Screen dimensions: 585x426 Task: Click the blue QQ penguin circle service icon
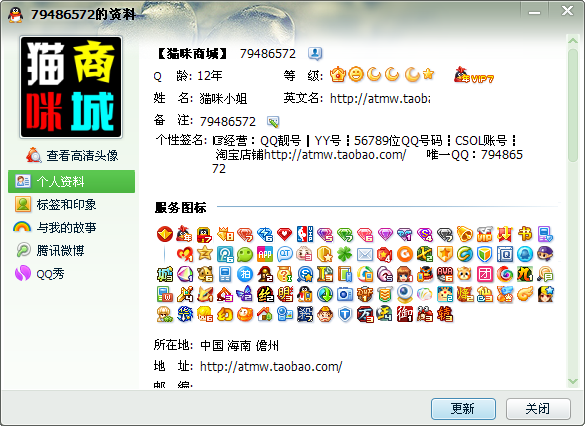coord(525,254)
